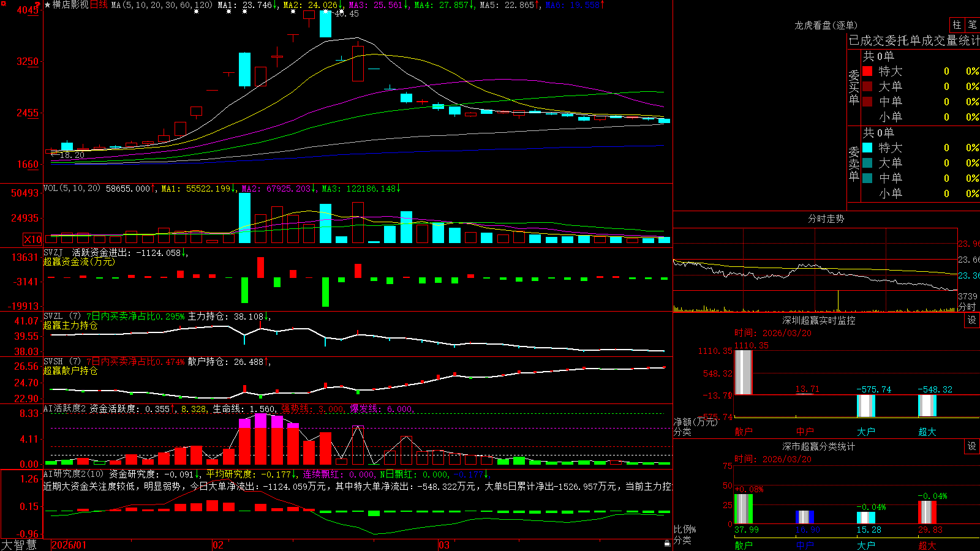The height and width of the screenshot is (551, 980).
Task: Click the 时间: 2026/03/20 in 深圳超赢 panel
Action: (773, 333)
